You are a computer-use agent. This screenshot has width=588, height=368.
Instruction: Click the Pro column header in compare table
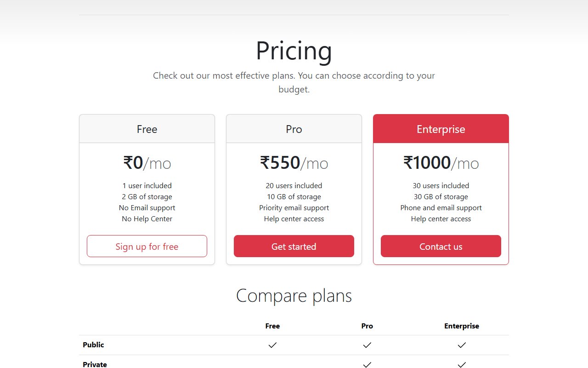tap(367, 326)
